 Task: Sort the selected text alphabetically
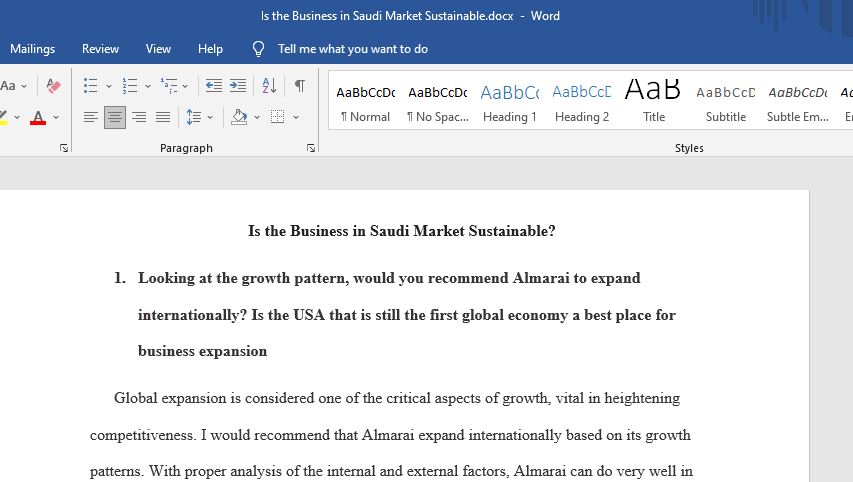pos(269,86)
